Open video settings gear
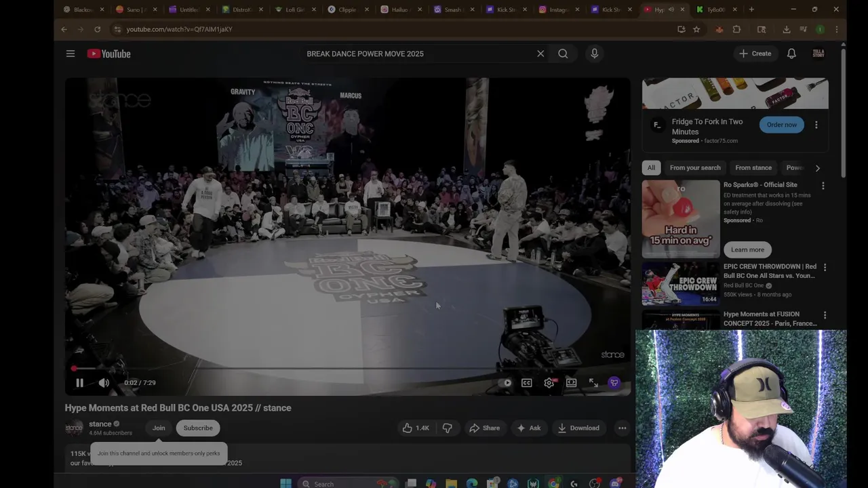The height and width of the screenshot is (488, 868). 549,383
